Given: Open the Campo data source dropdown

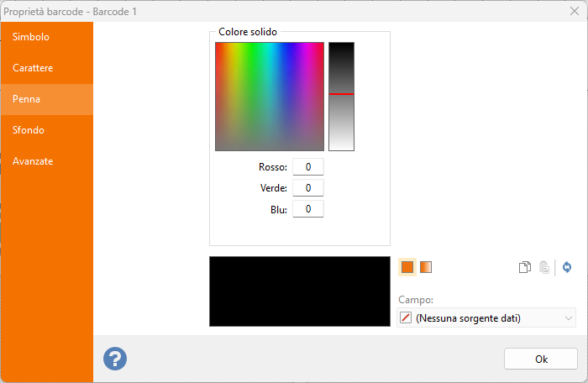Looking at the screenshot, I should tap(479, 318).
